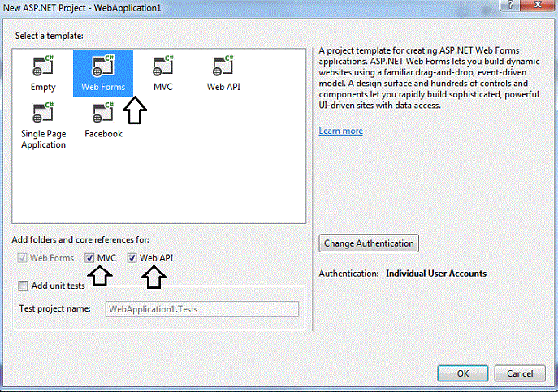Dismiss the dialog with Cancel
The image size is (558, 392).
tap(520, 373)
